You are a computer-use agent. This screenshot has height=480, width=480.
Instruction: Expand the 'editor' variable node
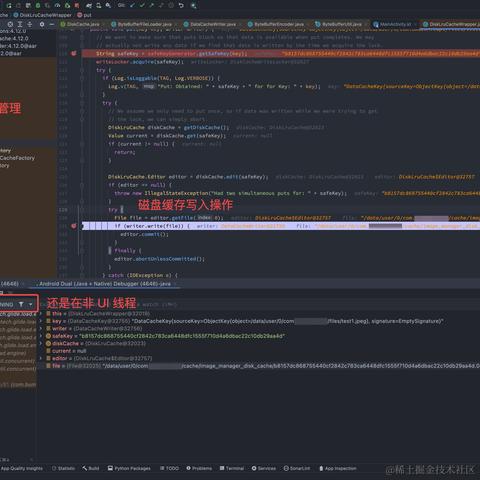(41, 358)
